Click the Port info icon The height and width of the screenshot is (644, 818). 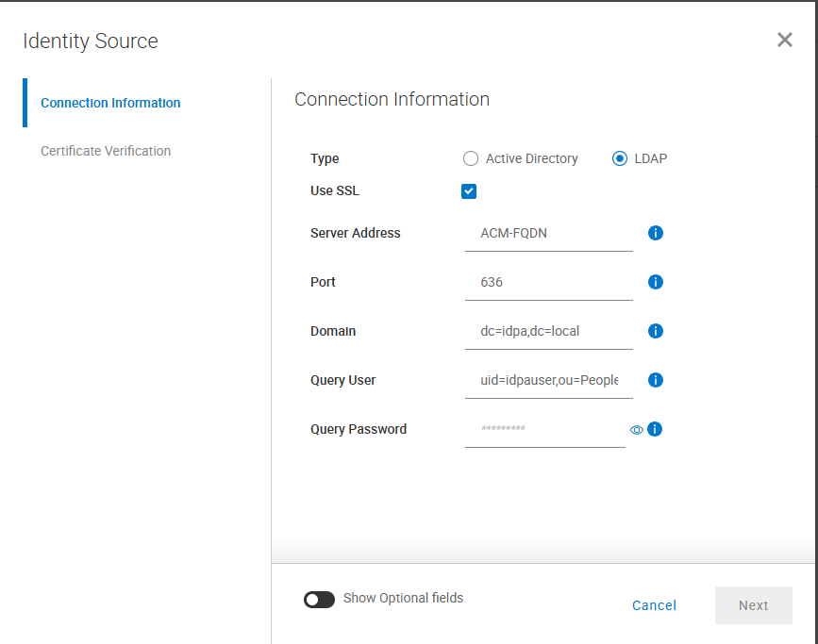656,282
